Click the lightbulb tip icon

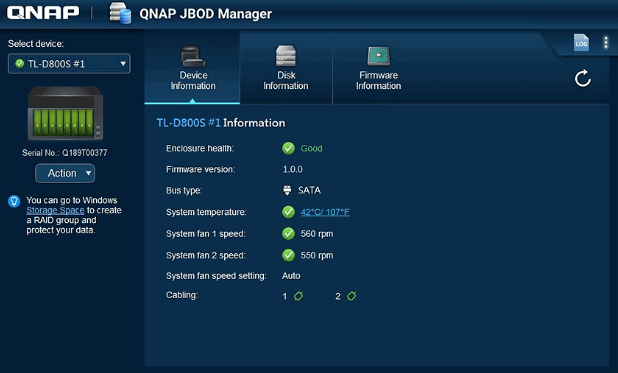click(x=14, y=201)
